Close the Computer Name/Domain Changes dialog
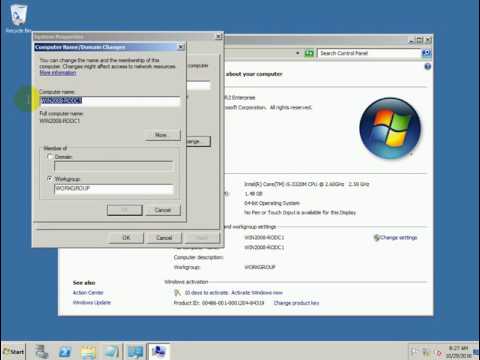The image size is (480, 360). coord(180,47)
